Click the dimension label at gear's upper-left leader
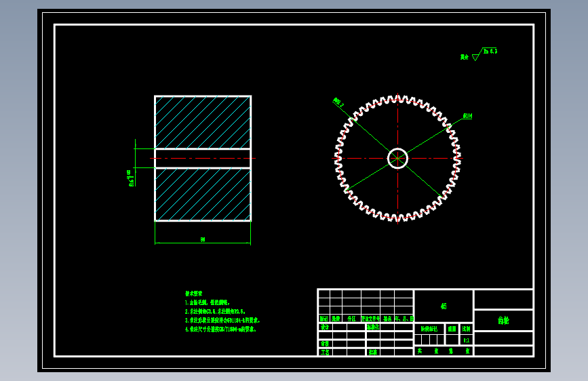The image size is (588, 381). tap(338, 102)
